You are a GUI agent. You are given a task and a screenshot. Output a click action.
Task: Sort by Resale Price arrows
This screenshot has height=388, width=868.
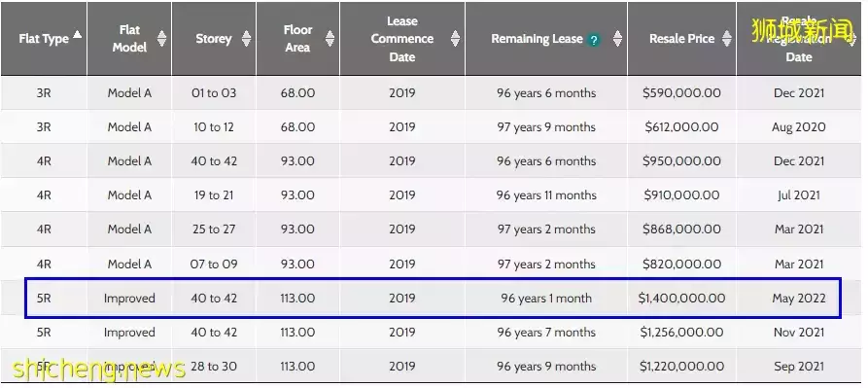[x=726, y=38]
